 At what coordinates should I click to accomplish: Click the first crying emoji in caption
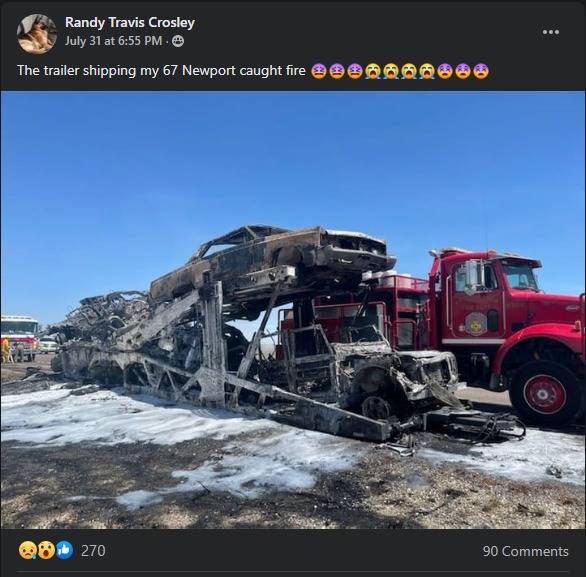pyautogui.click(x=373, y=71)
